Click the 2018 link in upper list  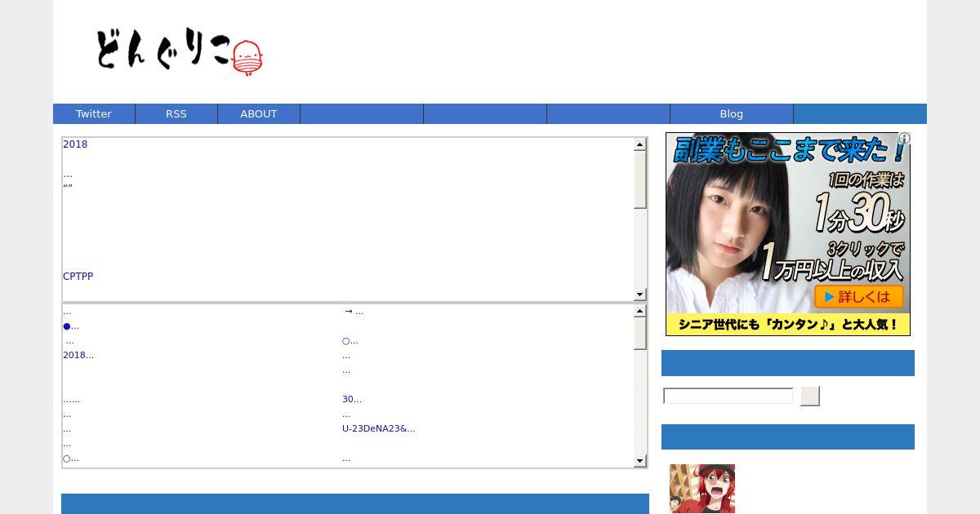[75, 144]
